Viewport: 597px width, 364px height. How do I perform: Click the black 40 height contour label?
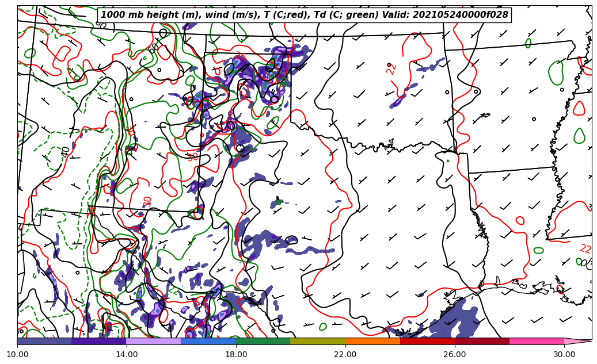coord(66,152)
